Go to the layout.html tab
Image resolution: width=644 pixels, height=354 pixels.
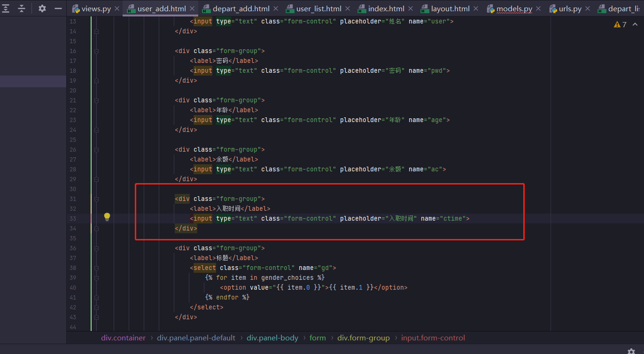click(x=450, y=8)
